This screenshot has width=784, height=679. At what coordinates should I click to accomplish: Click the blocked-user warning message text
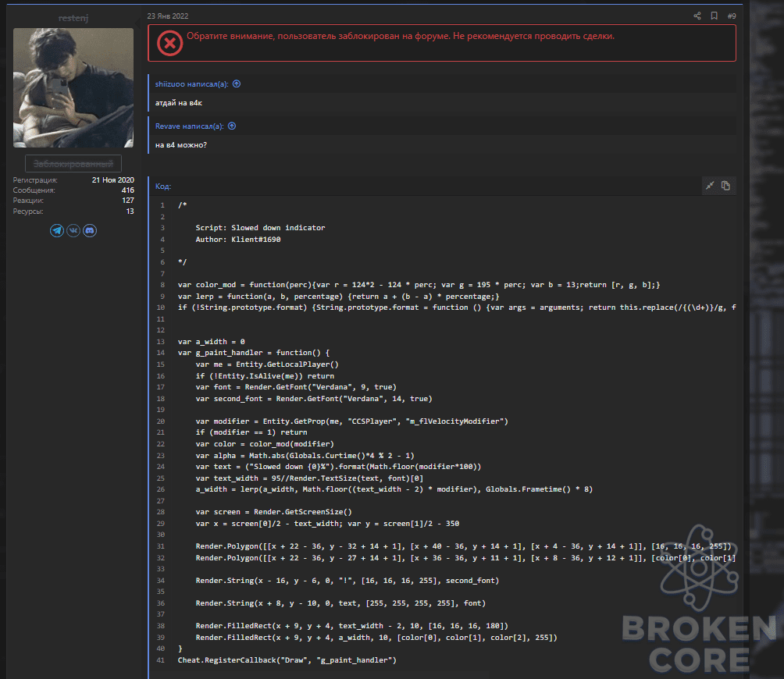[x=401, y=36]
